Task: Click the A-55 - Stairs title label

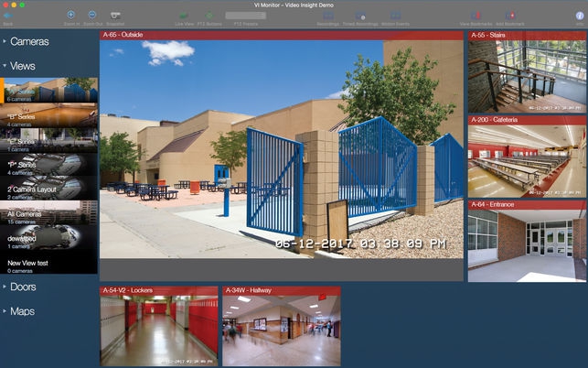Action: (x=488, y=35)
